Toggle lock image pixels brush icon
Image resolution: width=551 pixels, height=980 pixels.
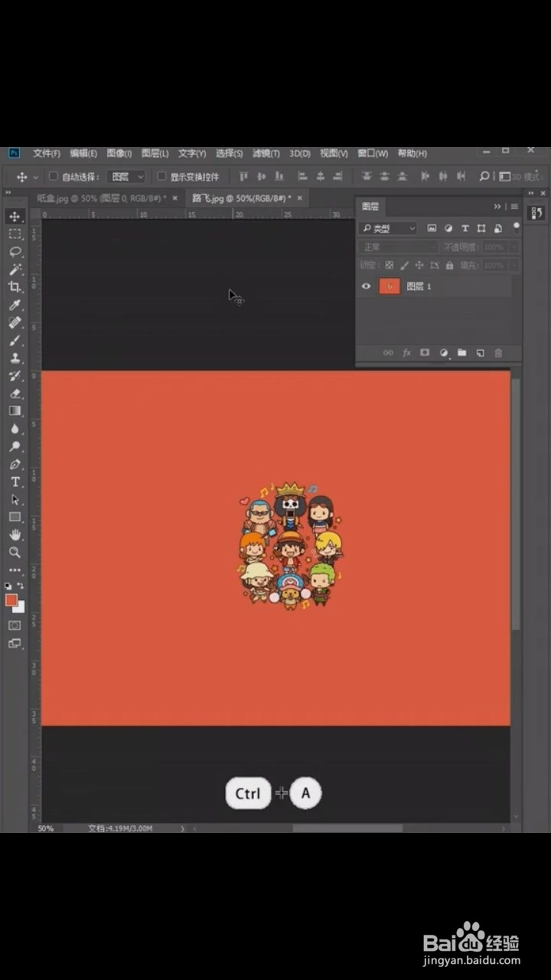[404, 266]
